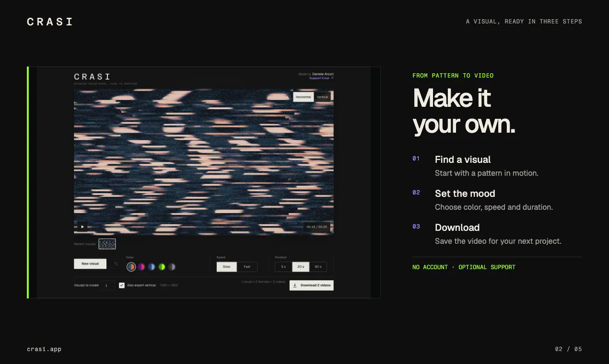Set speed to Fast
The width and height of the screenshot is (609, 364).
pyautogui.click(x=247, y=267)
